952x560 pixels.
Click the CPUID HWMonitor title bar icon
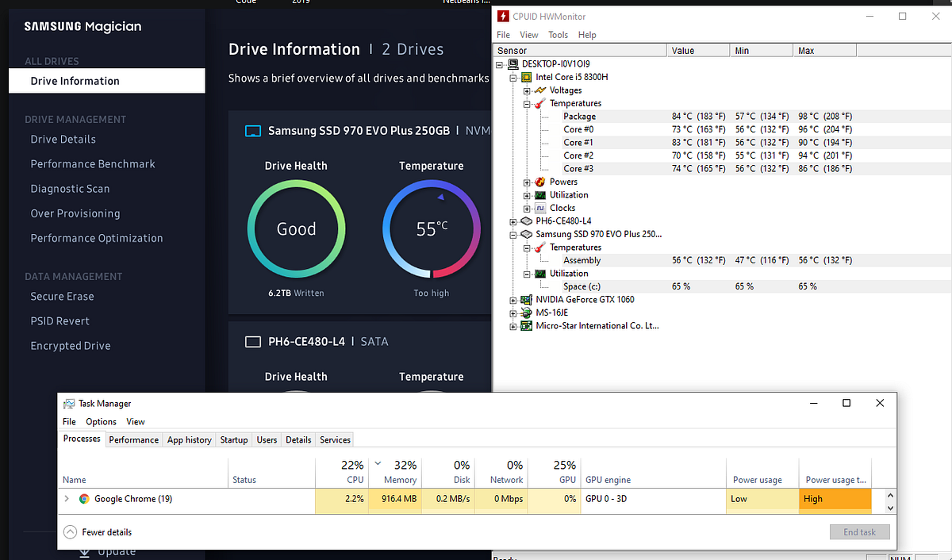502,16
